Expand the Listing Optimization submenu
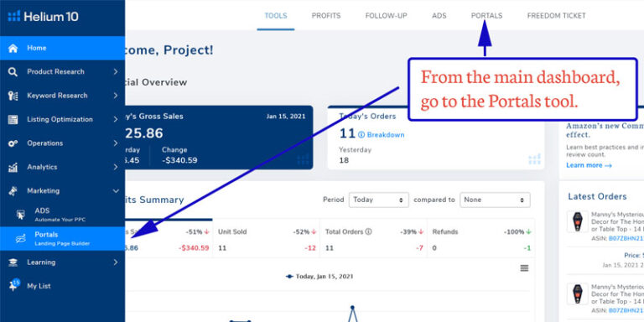644x322 pixels. click(x=116, y=120)
